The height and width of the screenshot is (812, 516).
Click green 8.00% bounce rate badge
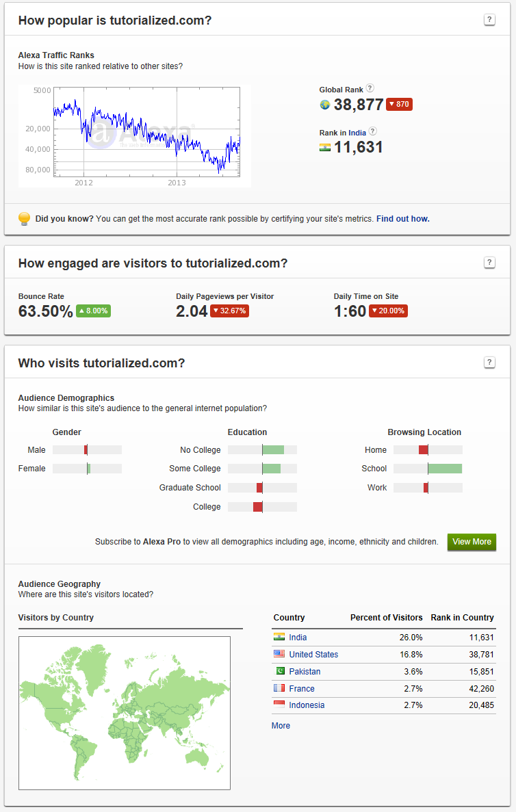tap(93, 311)
